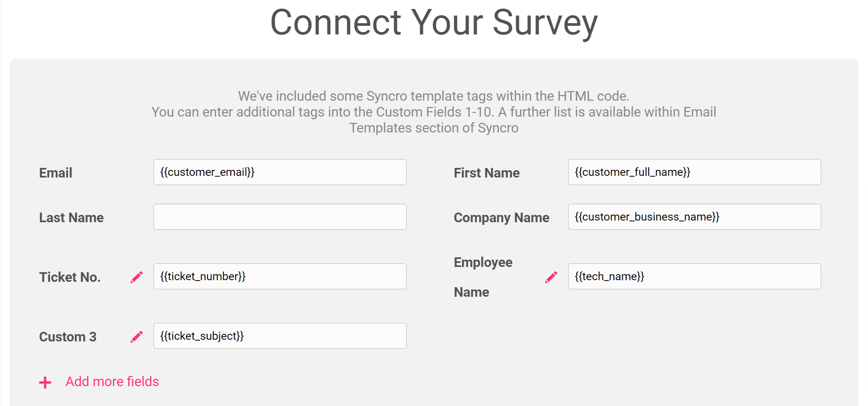Click the Ticket No. label text
The width and height of the screenshot is (868, 406).
70,277
